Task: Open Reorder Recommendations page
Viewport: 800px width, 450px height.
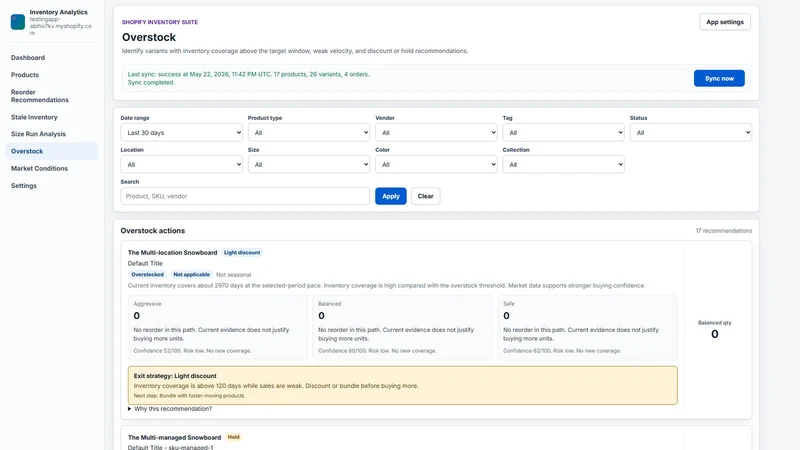Action: coord(40,96)
